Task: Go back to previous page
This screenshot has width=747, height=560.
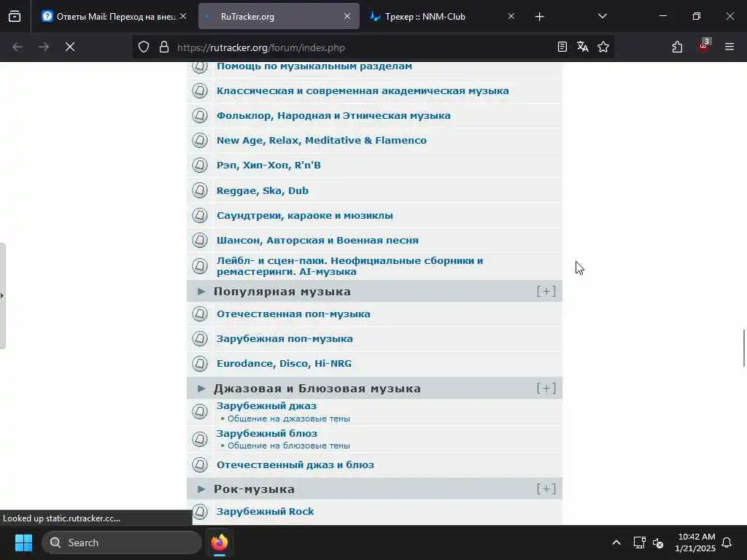Action: click(18, 47)
